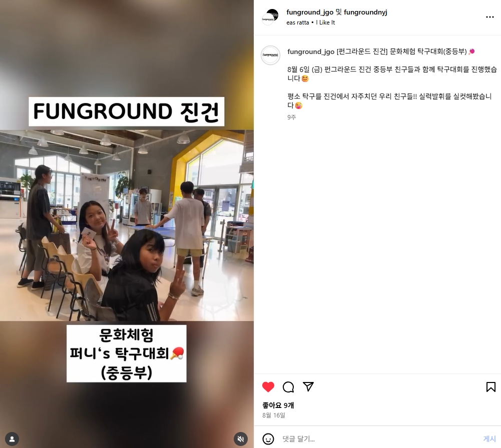Click the caption profile avatar
The image size is (501, 448).
[271, 55]
